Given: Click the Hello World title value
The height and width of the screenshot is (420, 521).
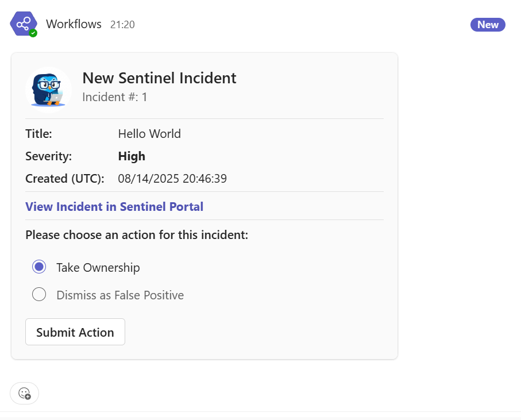Looking at the screenshot, I should click(x=149, y=134).
